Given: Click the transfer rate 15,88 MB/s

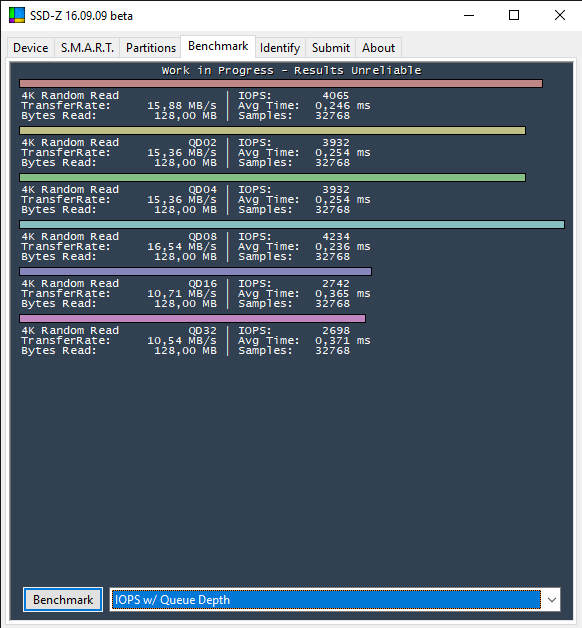Looking at the screenshot, I should click(x=182, y=106).
